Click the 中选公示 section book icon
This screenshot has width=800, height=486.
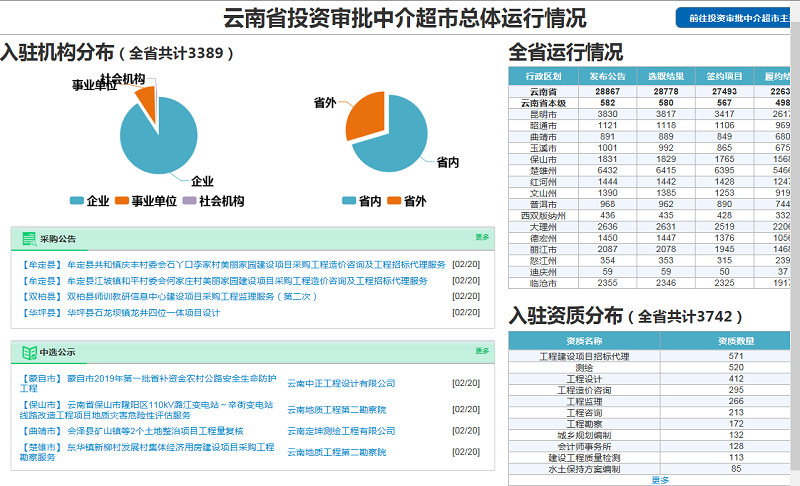point(28,352)
